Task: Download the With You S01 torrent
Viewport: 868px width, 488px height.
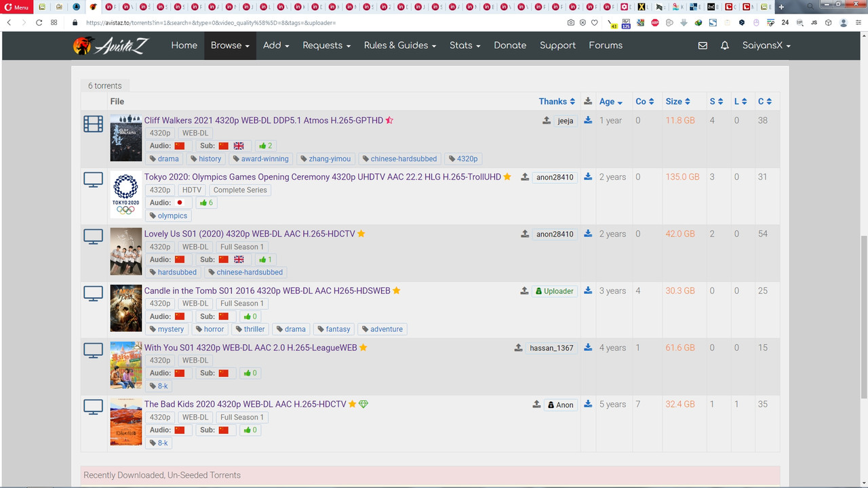Action: pyautogui.click(x=588, y=347)
